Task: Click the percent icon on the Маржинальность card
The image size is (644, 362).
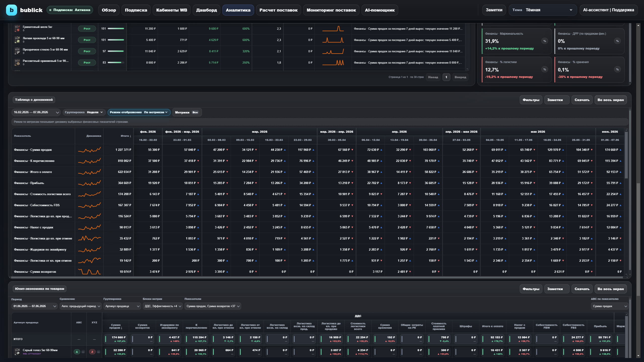Action: 545,41
